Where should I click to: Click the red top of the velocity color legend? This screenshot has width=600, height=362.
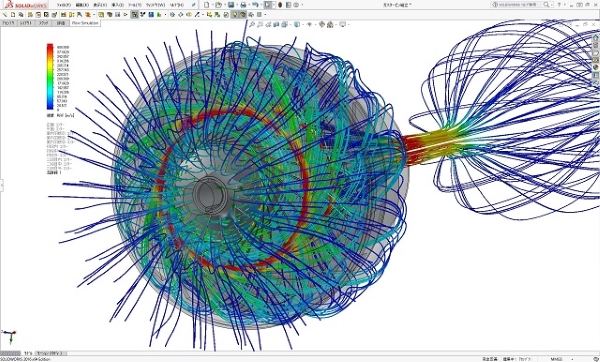pos(50,47)
